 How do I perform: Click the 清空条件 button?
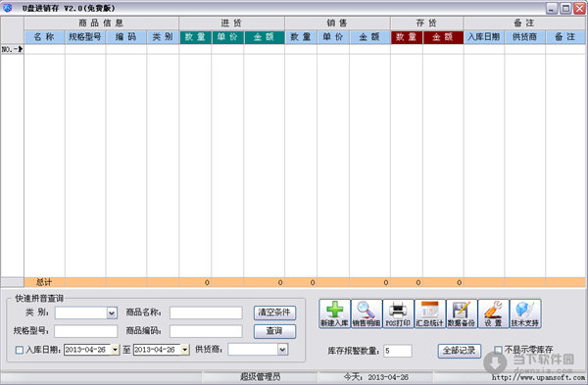click(274, 313)
